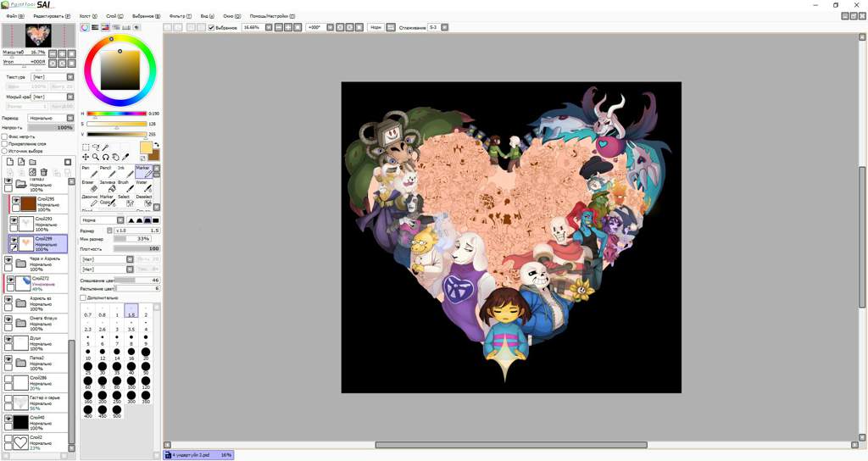This screenshot has width=868, height=461.
Task: Open the rotation angle dropdown in toolbar
Action: (x=330, y=27)
